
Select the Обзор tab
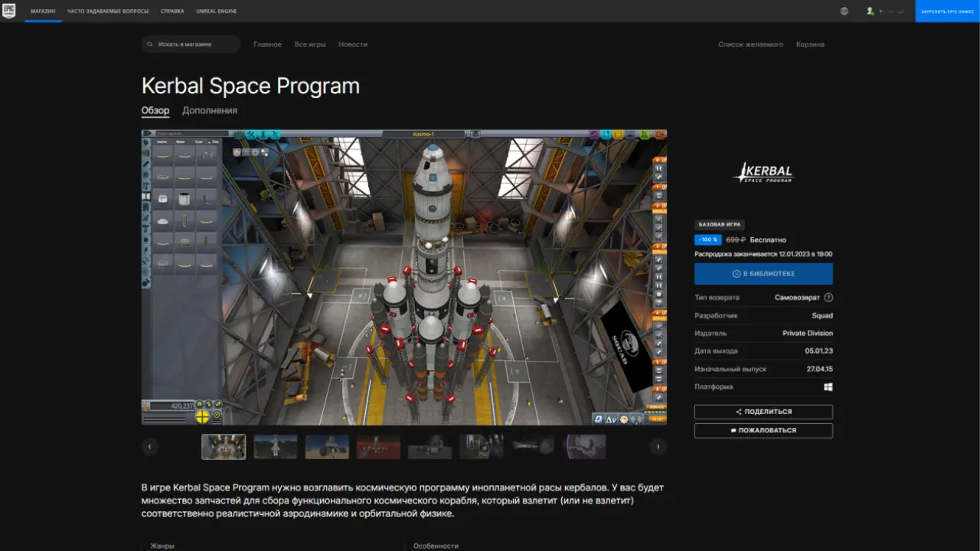pos(155,111)
